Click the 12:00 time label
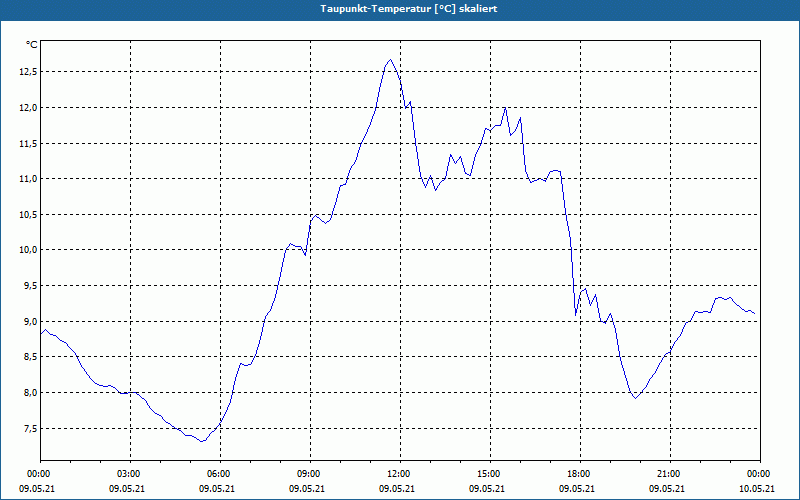Screen dimensions: 800x500 tap(401, 473)
